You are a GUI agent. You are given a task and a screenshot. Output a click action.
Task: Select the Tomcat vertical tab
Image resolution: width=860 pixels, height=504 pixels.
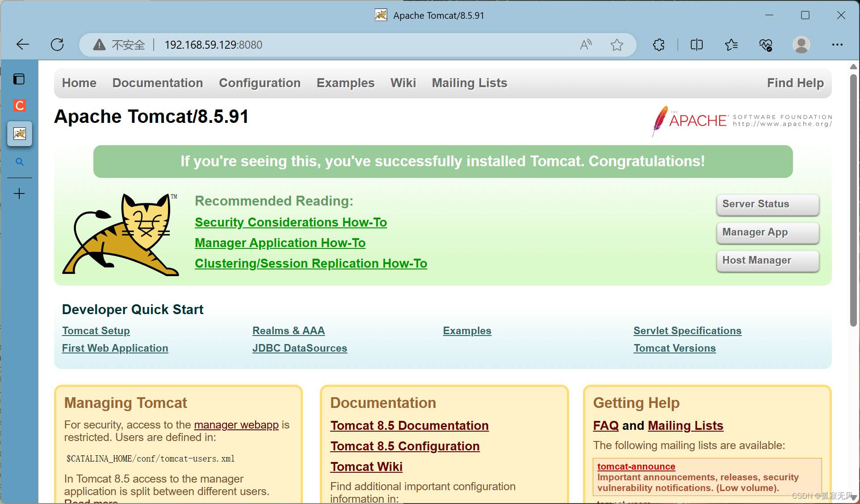20,134
